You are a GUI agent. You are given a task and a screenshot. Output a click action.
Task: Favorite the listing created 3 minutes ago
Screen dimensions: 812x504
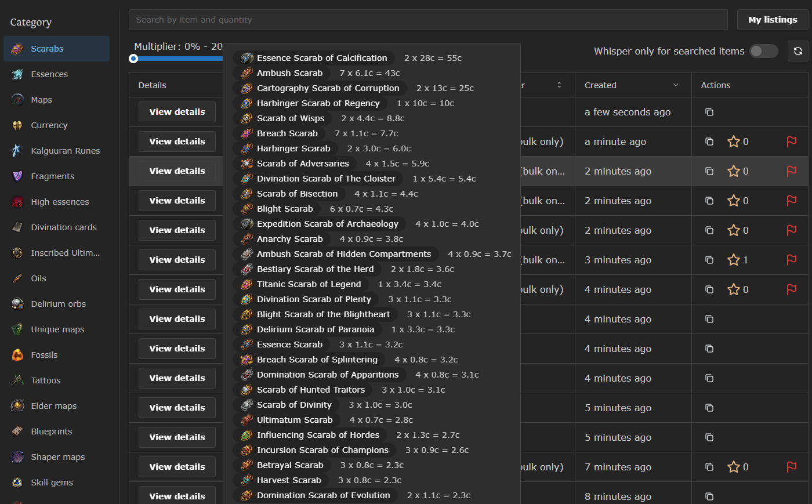734,260
